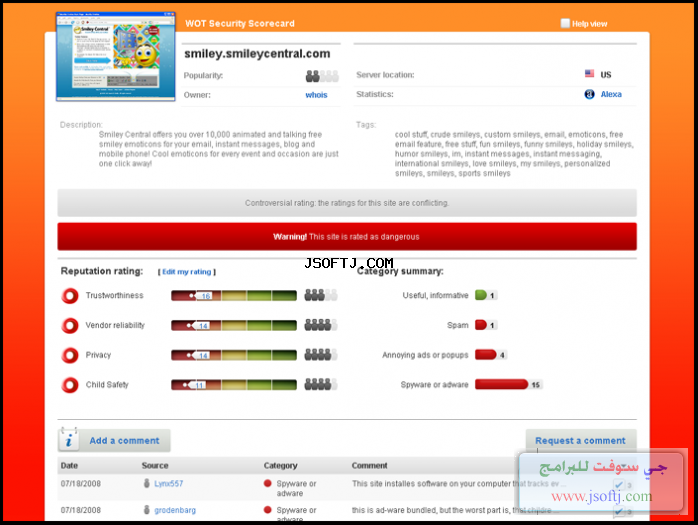Set the Child Safety rating bar
Image resolution: width=698 pixels, height=525 pixels.
(234, 385)
